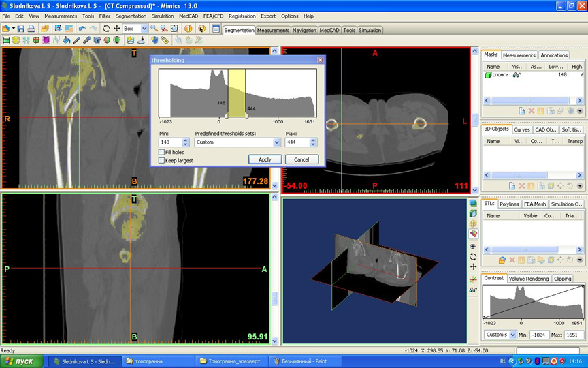This screenshot has height=368, width=588.
Task: Open the Box dropdown in the toolbar
Action: tap(144, 29)
